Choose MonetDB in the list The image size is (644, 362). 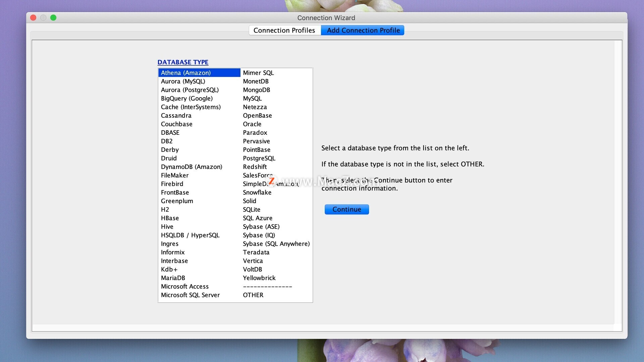pyautogui.click(x=276, y=81)
